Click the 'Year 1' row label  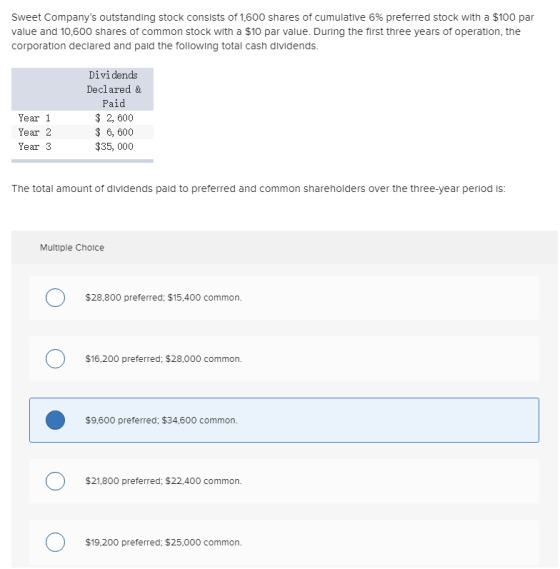pyautogui.click(x=34, y=118)
